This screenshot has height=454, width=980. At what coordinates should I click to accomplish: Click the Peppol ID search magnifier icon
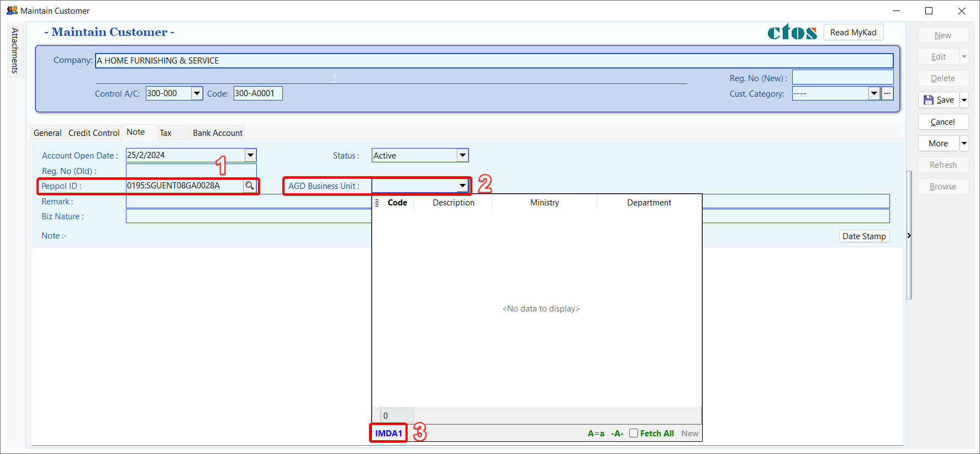point(250,186)
